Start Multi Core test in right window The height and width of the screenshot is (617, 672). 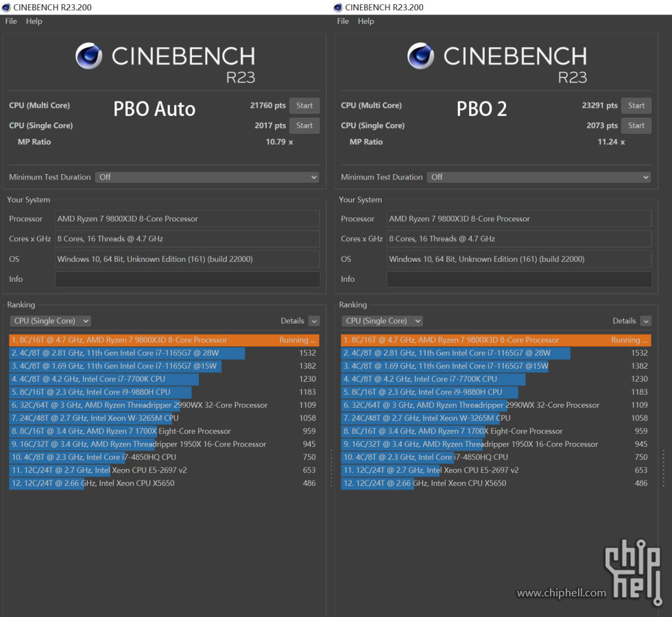click(x=636, y=106)
